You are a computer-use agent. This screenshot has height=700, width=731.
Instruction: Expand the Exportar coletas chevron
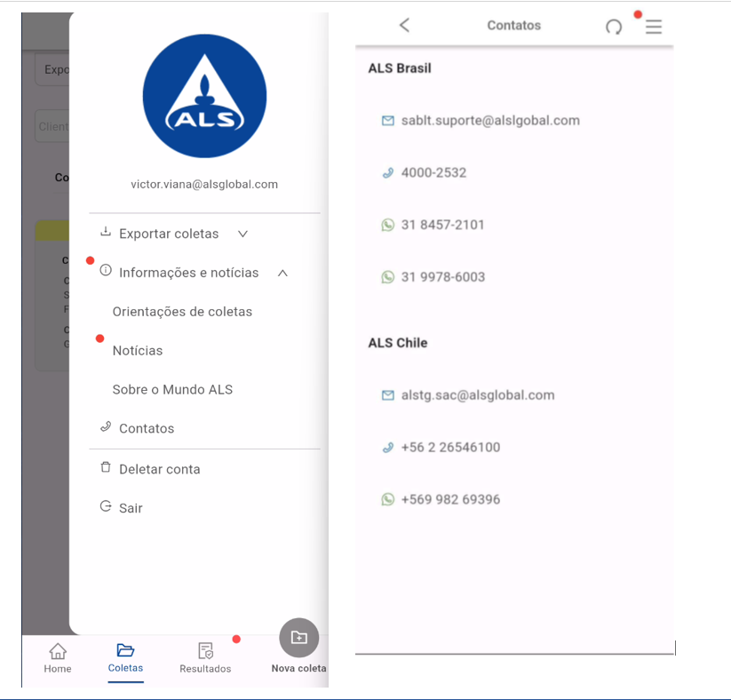242,234
